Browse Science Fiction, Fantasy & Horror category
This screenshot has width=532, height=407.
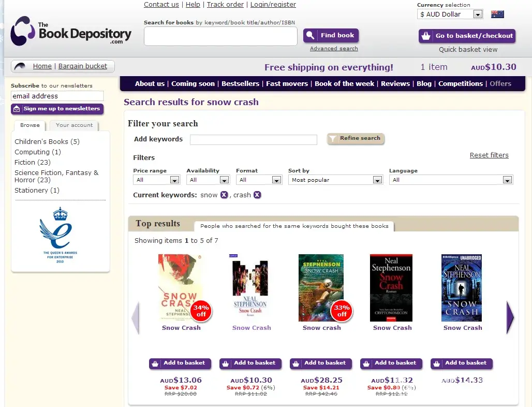click(56, 176)
